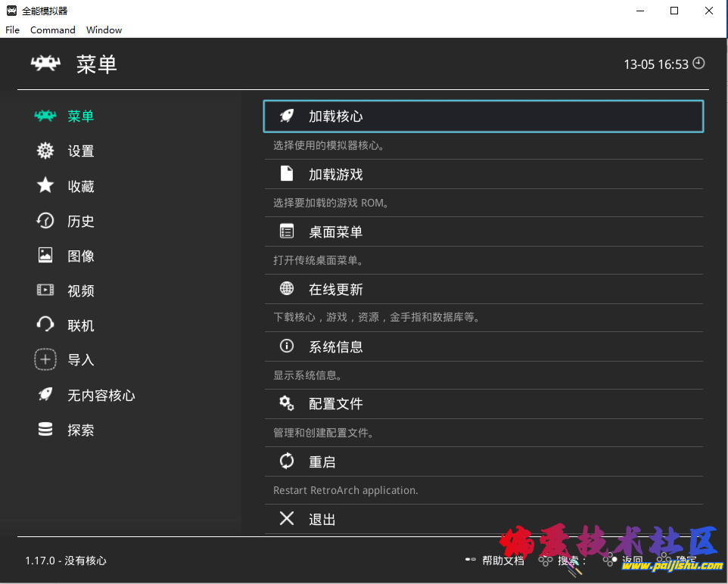The width and height of the screenshot is (728, 584).
Task: Switch to the 联机 sidebar section
Action: click(x=80, y=326)
